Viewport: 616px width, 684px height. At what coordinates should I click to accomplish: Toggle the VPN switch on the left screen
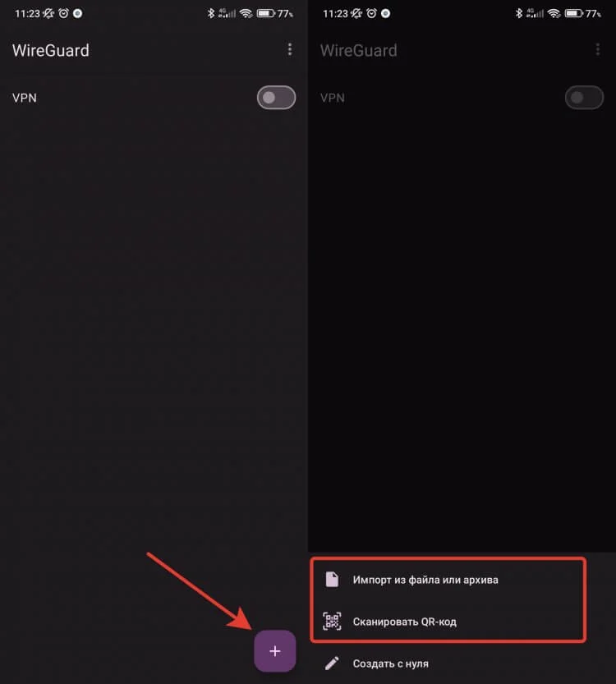[x=276, y=97]
